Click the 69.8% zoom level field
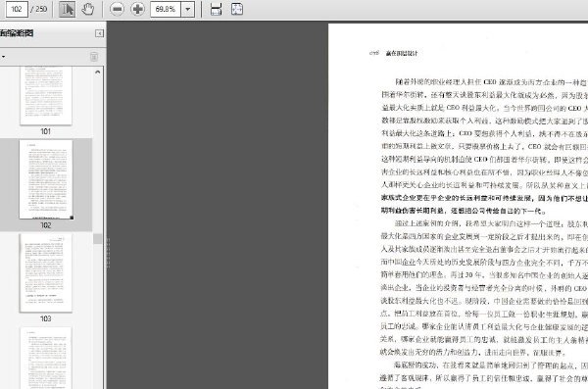The image size is (588, 389). (x=166, y=9)
